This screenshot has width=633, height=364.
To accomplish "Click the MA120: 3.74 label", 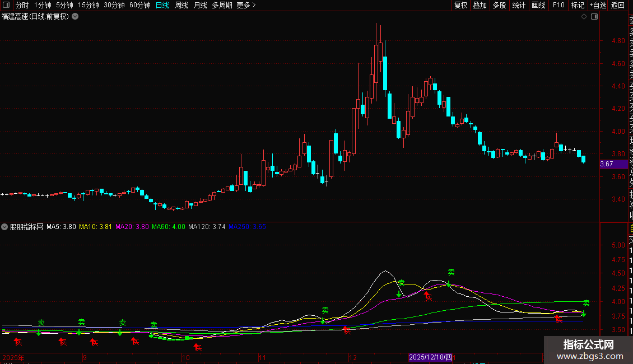I will pyautogui.click(x=207, y=227).
